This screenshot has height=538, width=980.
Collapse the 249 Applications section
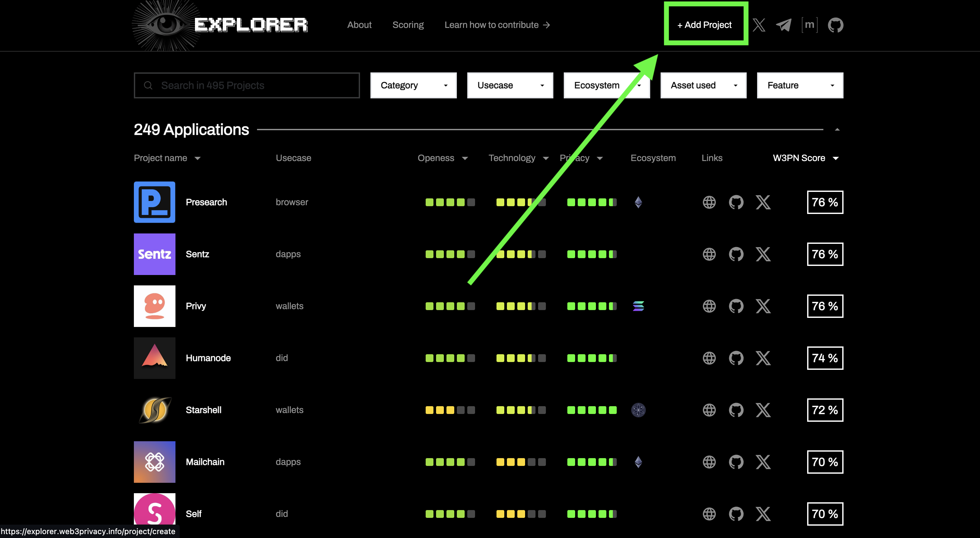[x=837, y=130]
